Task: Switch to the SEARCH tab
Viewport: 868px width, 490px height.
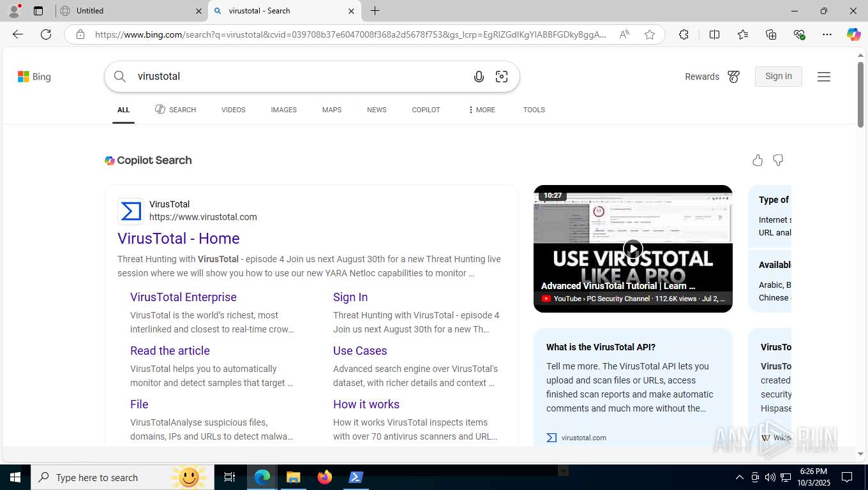Action: pyautogui.click(x=176, y=110)
